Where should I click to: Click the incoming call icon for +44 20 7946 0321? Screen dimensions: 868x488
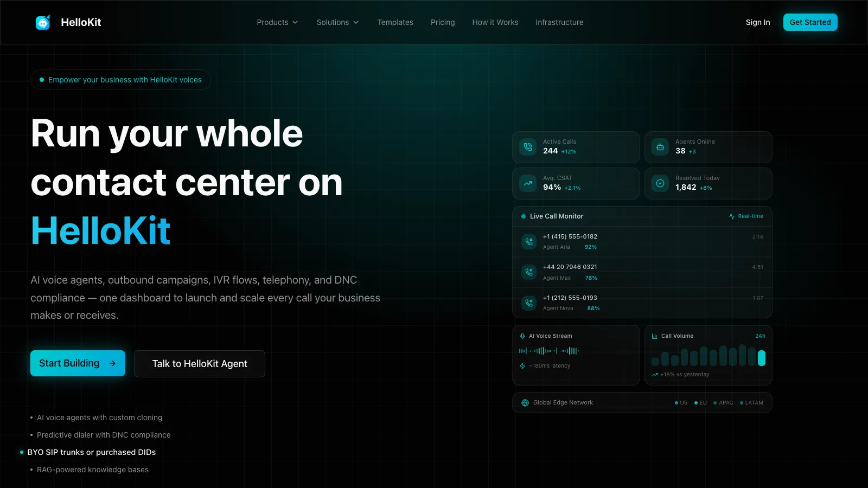pyautogui.click(x=529, y=272)
